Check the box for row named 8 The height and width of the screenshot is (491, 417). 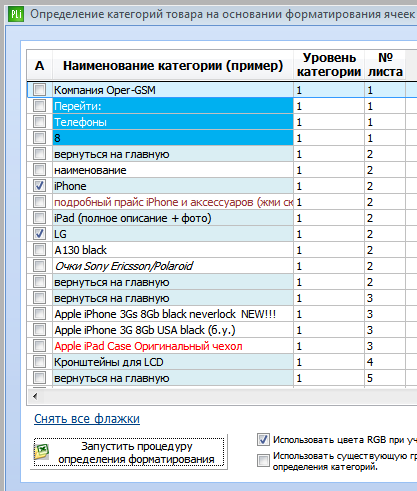(40, 138)
